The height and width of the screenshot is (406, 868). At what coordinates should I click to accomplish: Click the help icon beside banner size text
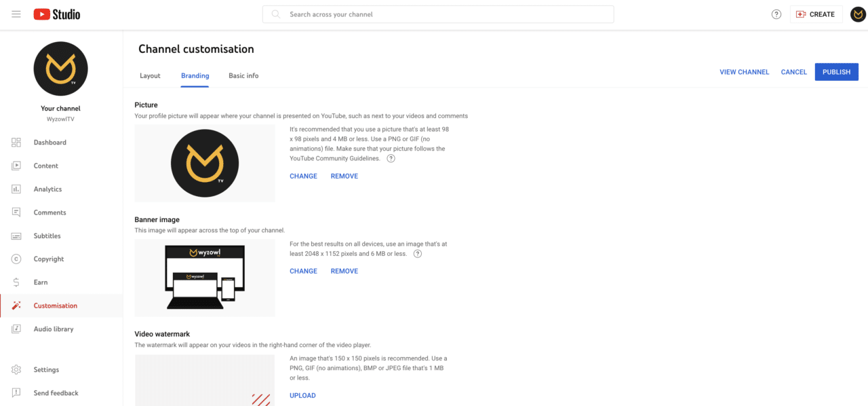point(418,254)
